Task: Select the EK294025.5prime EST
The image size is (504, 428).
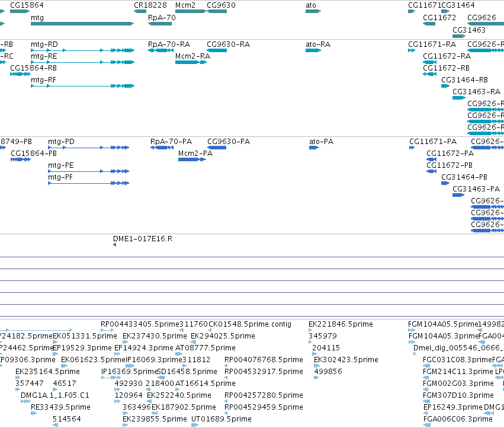Action: coord(194,342)
